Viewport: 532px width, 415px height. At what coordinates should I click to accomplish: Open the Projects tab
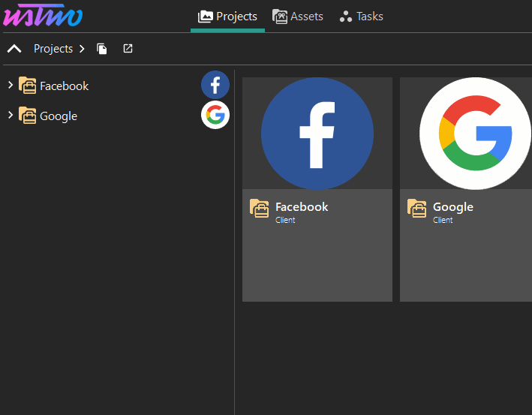(227, 17)
